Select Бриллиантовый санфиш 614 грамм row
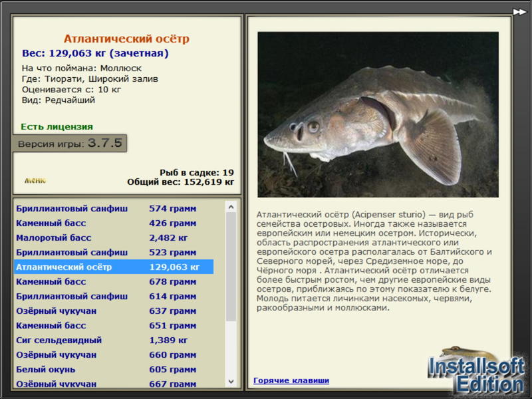The width and height of the screenshot is (532, 399). (114, 296)
